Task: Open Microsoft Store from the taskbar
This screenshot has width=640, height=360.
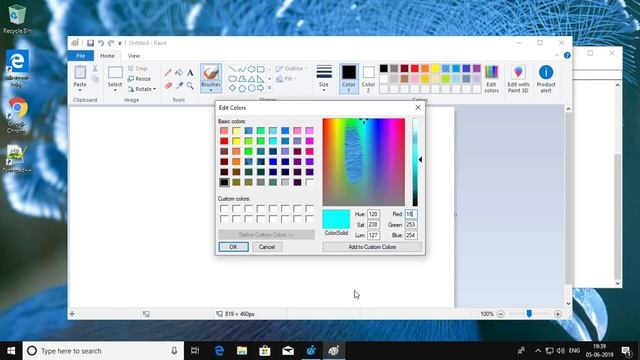Action: click(265, 351)
